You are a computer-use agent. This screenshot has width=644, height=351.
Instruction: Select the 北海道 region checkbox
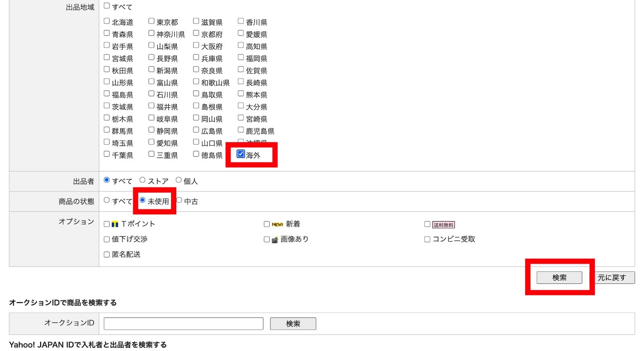pyautogui.click(x=107, y=21)
